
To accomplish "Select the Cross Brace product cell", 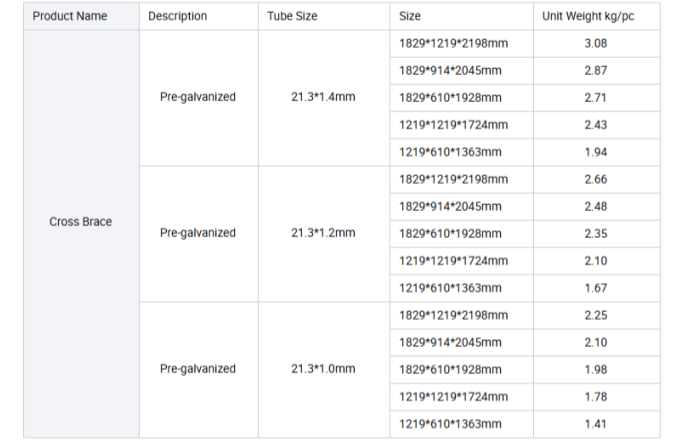I will click(x=81, y=221).
